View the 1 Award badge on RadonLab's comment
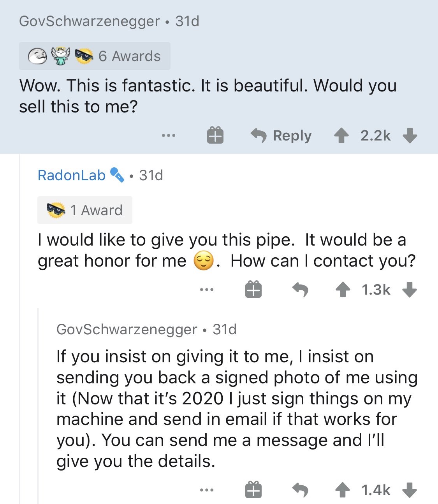The image size is (438, 504). (x=85, y=210)
